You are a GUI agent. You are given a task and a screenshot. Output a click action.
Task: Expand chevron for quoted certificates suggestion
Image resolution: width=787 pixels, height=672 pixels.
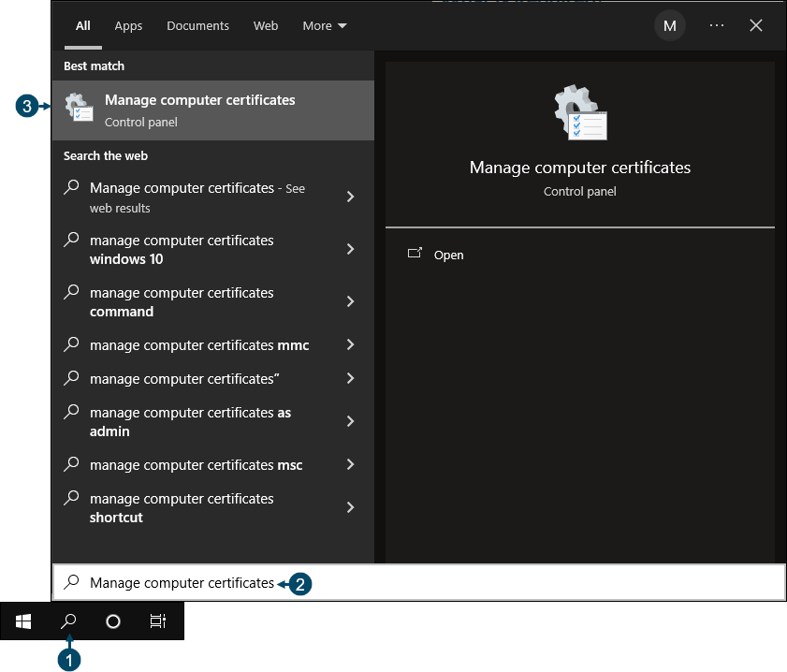coord(350,378)
